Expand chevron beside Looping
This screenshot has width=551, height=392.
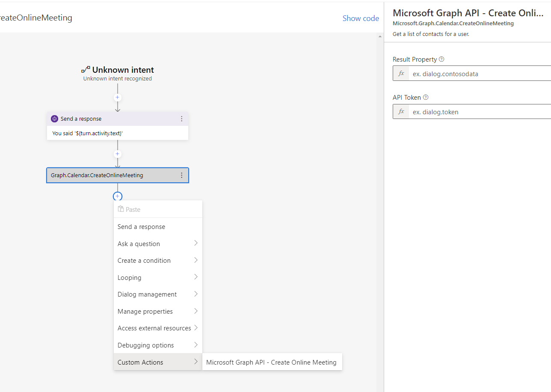click(x=196, y=277)
